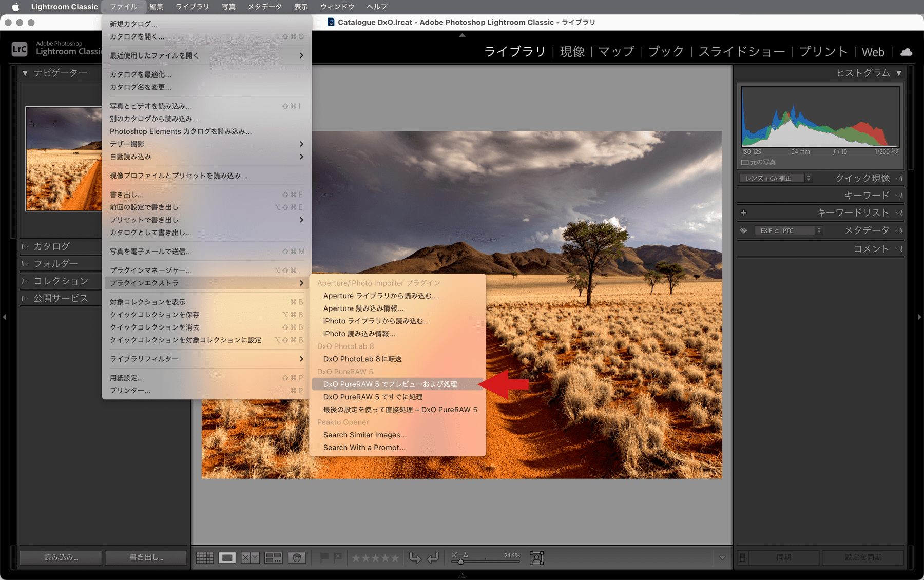Choose DxO PhotoLab 8 に転送
This screenshot has height=580, width=924.
tap(397, 359)
